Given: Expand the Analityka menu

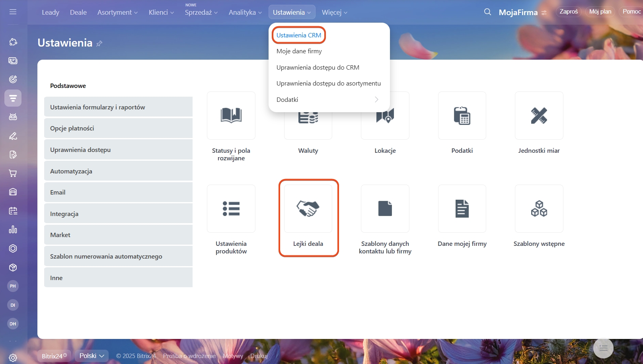Looking at the screenshot, I should 245,12.
